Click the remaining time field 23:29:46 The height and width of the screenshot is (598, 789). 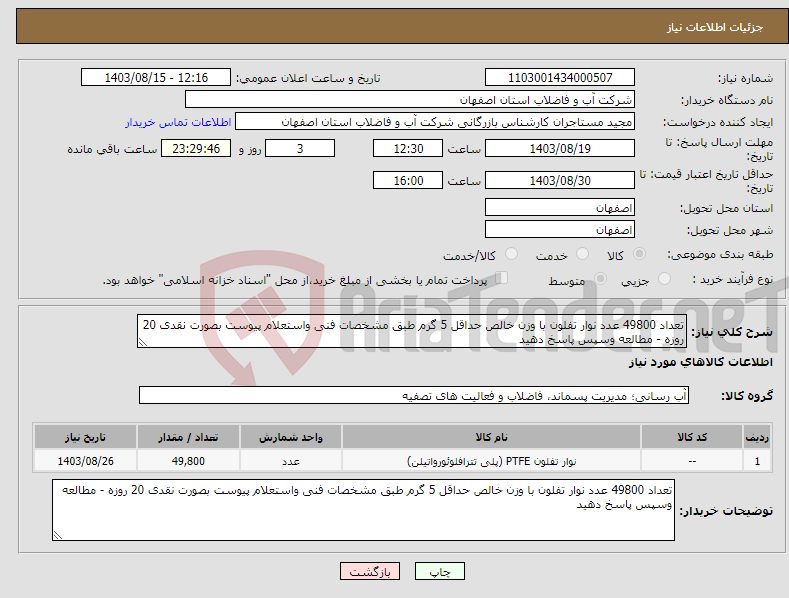coord(196,148)
